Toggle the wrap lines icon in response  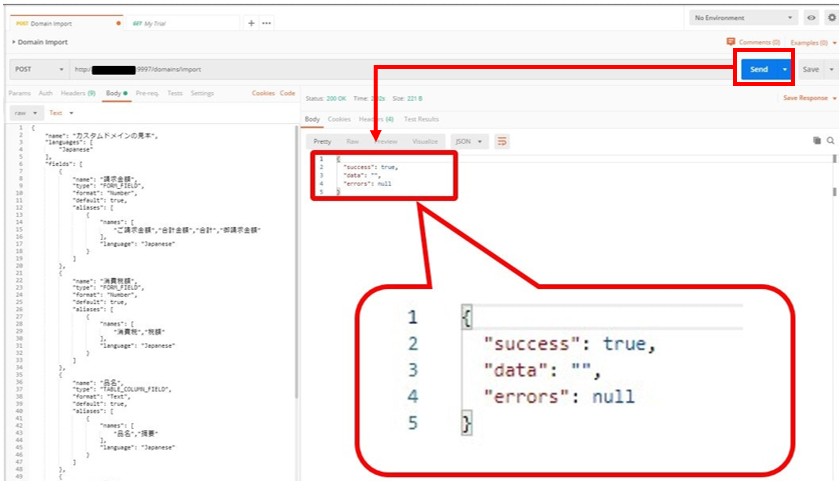502,141
